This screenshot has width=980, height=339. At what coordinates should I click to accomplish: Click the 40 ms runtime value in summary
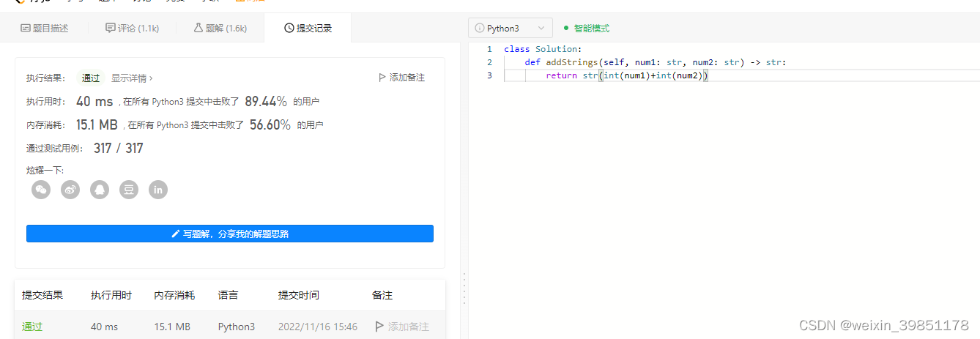(x=94, y=102)
